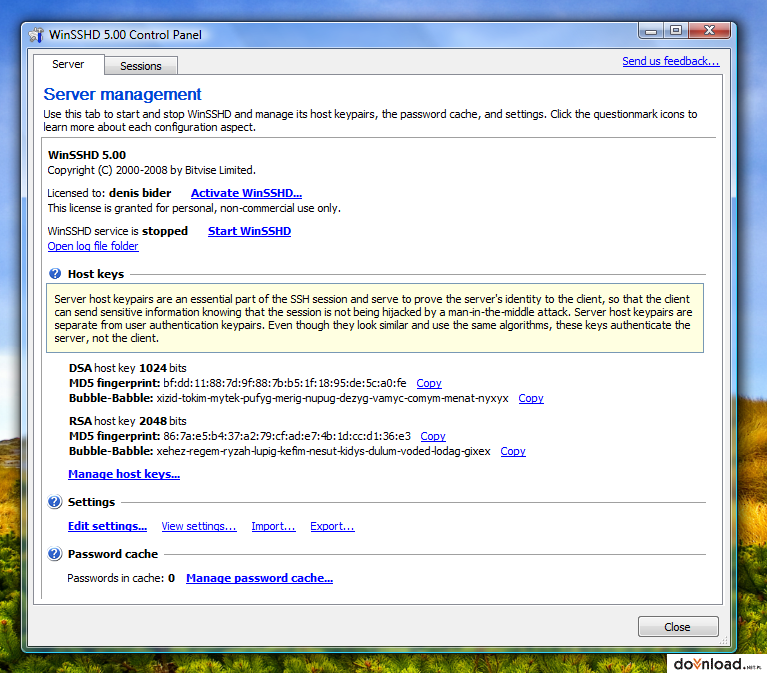The height and width of the screenshot is (673, 767).
Task: Open Edit settings
Action: [107, 526]
